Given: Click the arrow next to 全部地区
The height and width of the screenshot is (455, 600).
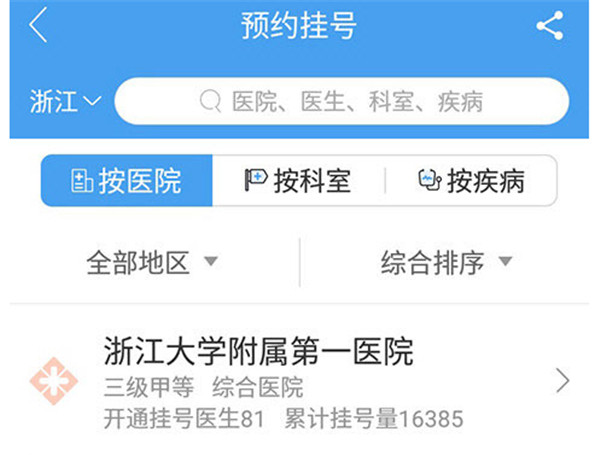Looking at the screenshot, I should [x=211, y=261].
